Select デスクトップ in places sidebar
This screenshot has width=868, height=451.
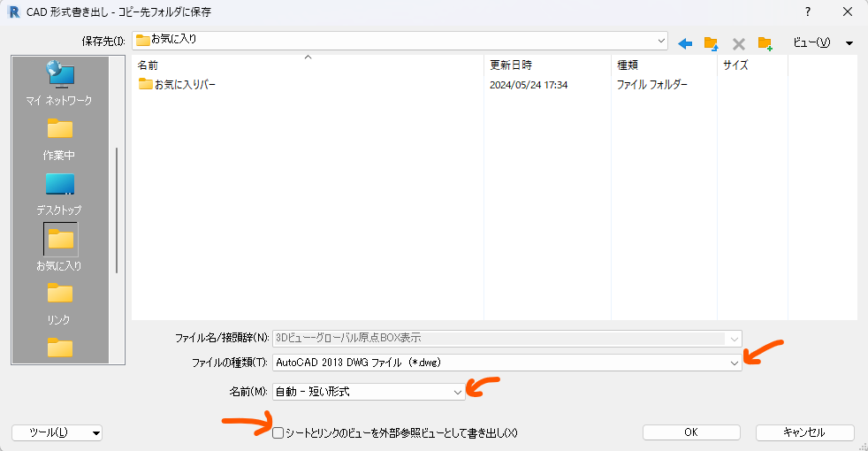59,195
